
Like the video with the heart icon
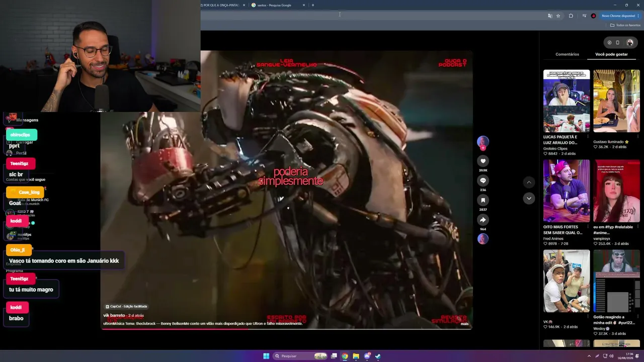click(x=483, y=161)
